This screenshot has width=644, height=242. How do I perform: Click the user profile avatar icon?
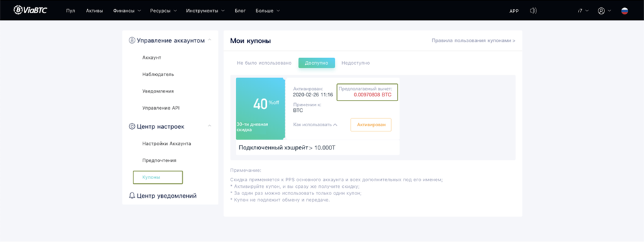coord(601,11)
